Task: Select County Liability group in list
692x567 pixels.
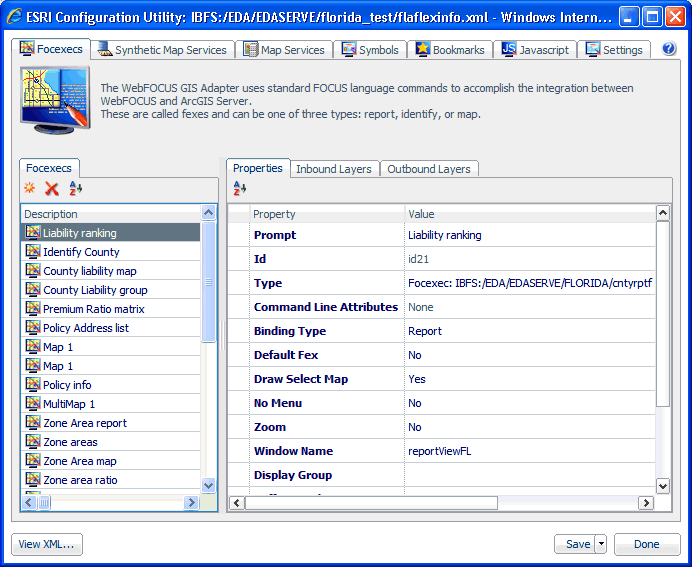Action: (x=110, y=289)
